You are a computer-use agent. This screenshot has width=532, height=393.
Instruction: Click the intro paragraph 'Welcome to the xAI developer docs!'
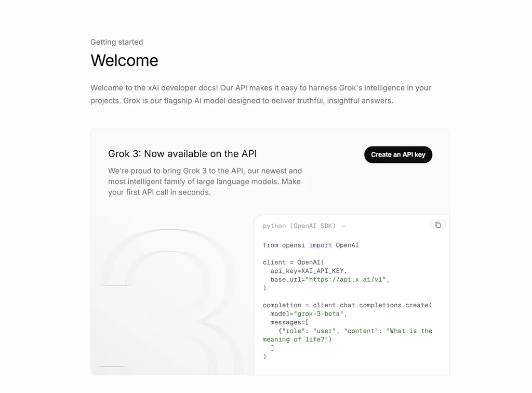pos(261,94)
